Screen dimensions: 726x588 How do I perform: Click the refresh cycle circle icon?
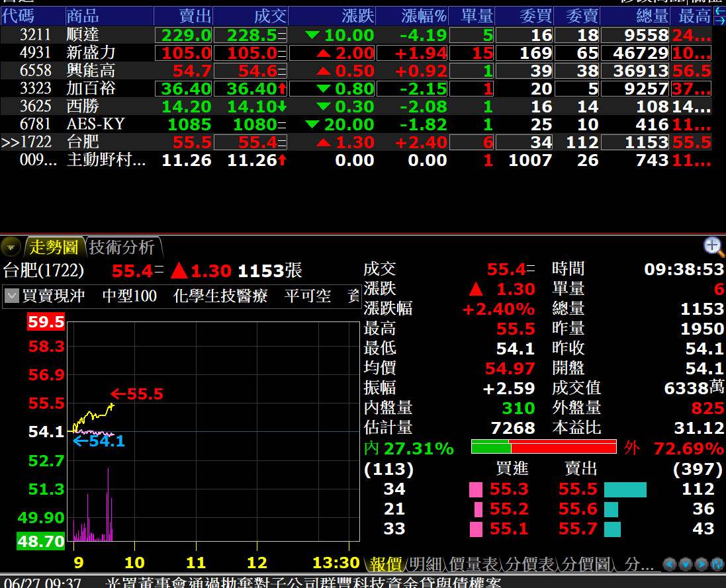tap(717, 564)
